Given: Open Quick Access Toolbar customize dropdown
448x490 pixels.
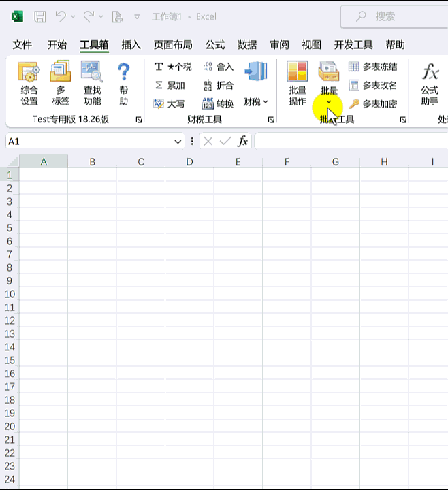Looking at the screenshot, I should [x=137, y=16].
